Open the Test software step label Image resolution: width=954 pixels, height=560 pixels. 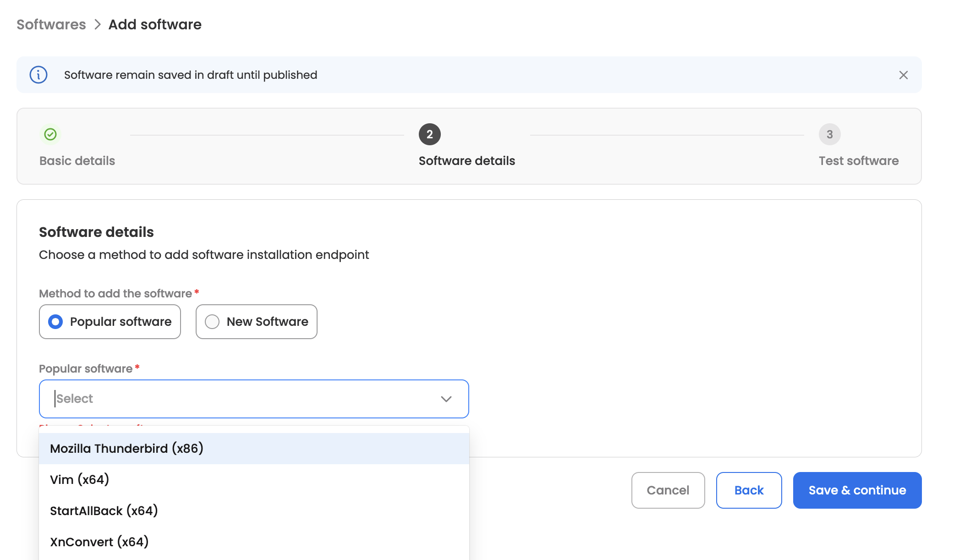pos(858,161)
